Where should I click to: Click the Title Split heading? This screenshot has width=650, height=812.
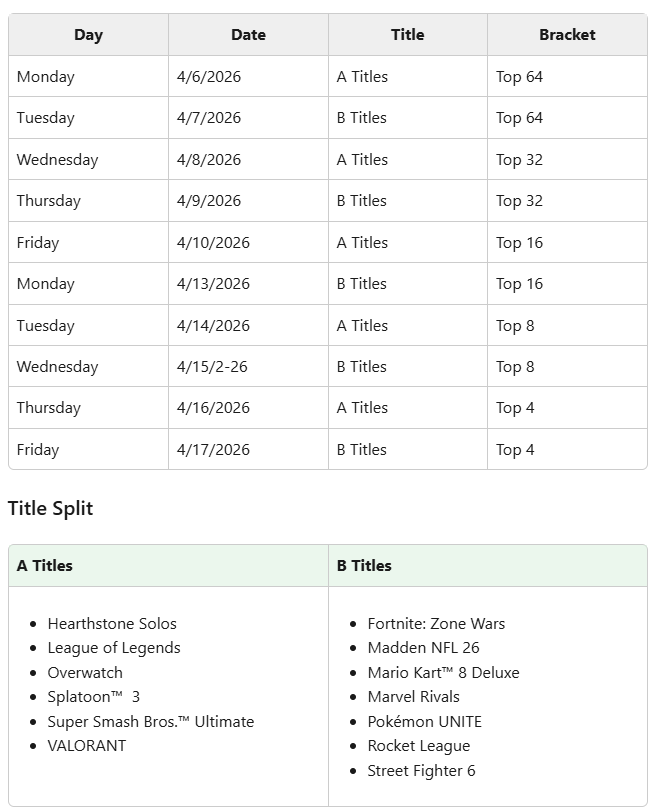tap(50, 508)
